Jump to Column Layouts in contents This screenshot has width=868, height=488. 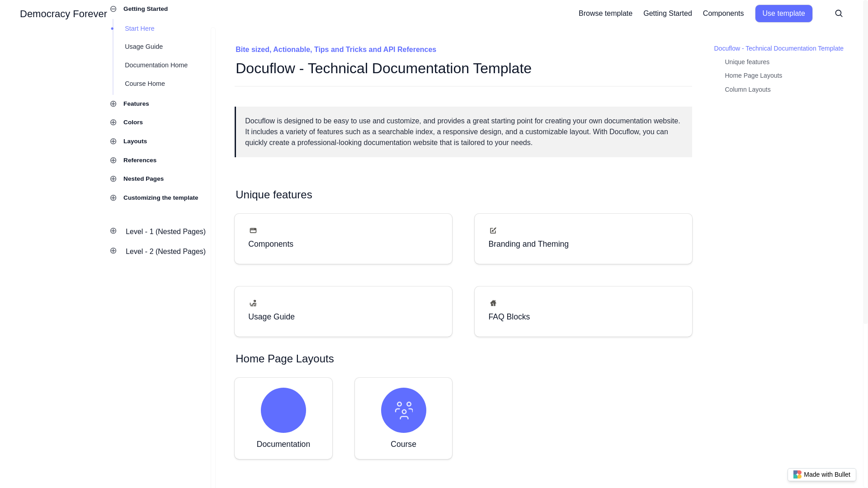click(x=747, y=89)
